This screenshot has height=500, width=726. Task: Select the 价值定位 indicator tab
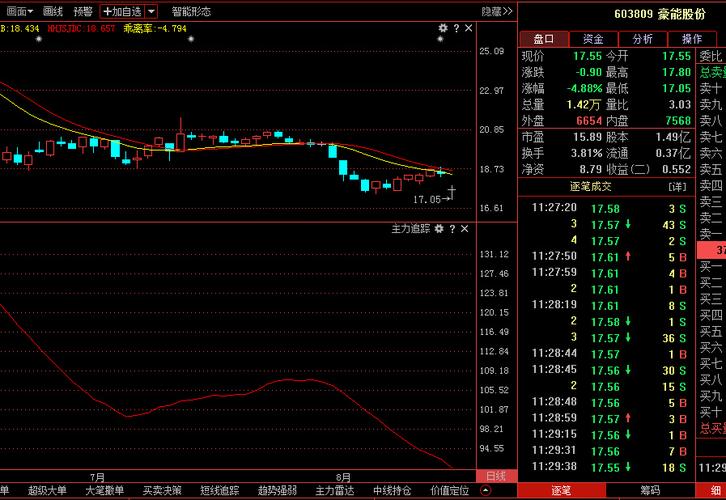click(x=450, y=491)
